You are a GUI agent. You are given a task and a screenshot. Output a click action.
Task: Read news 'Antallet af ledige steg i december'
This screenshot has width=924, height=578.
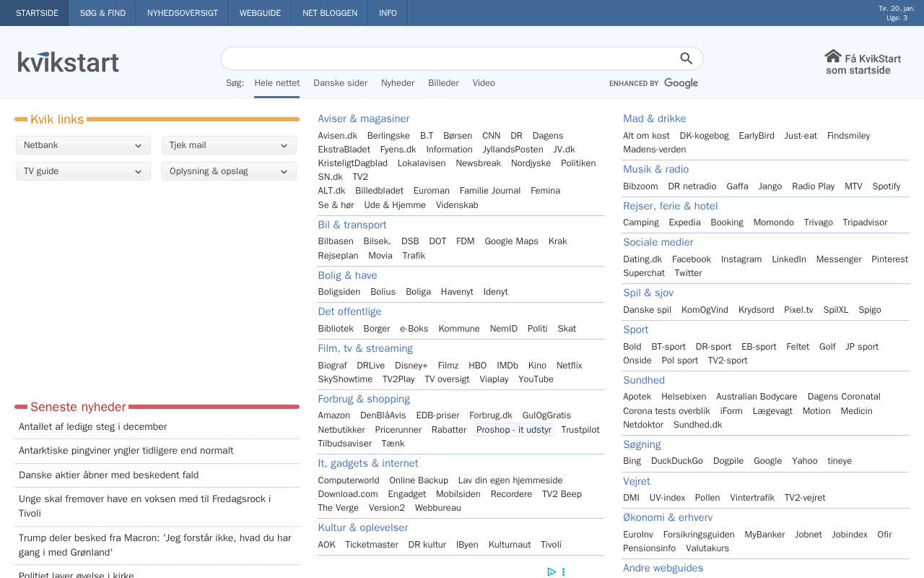(x=92, y=427)
